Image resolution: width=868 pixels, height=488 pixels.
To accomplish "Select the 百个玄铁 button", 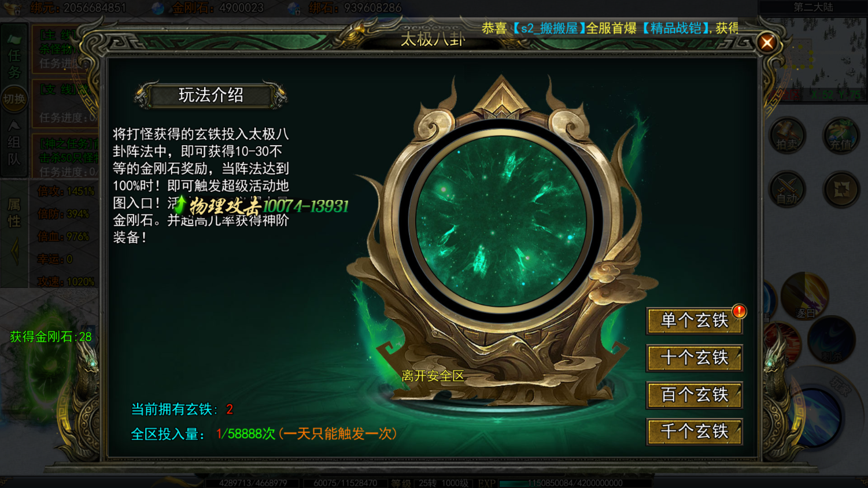I will click(694, 395).
